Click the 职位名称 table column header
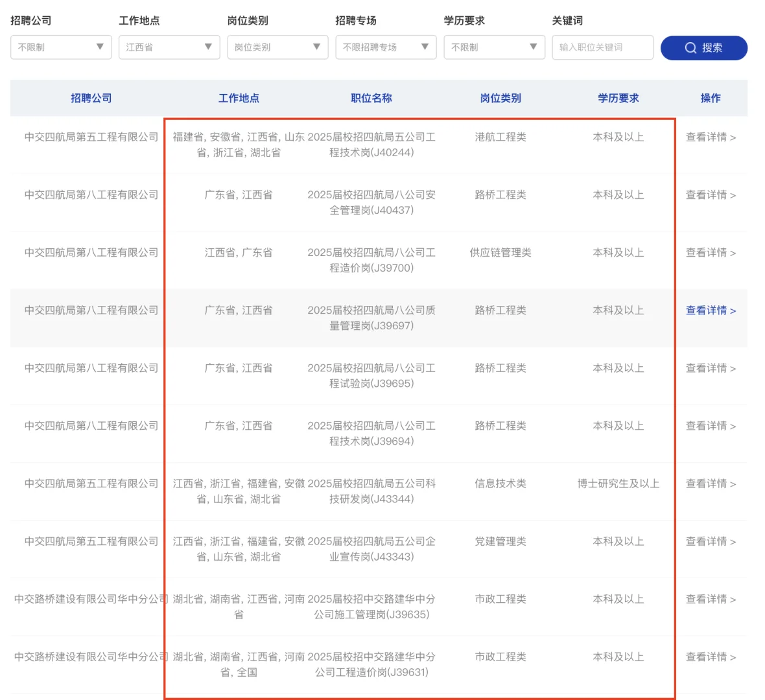Screen dimensions: 765x700 click(x=371, y=98)
